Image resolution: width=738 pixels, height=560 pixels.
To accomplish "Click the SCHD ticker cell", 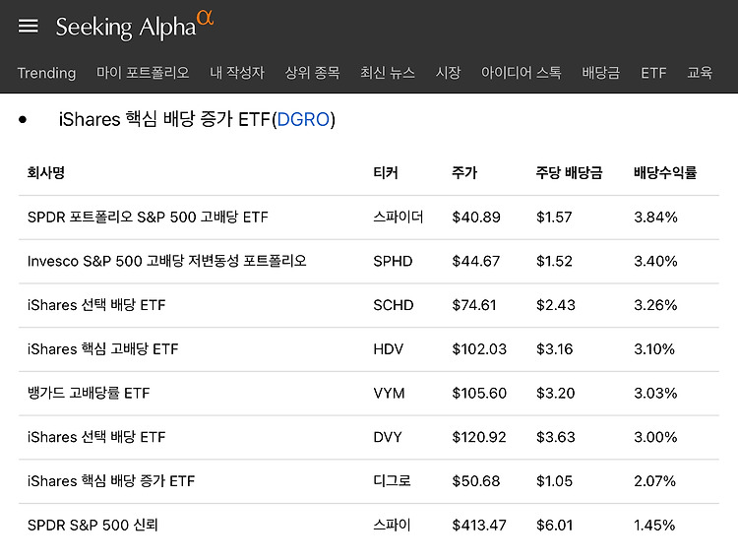I will click(x=393, y=305).
